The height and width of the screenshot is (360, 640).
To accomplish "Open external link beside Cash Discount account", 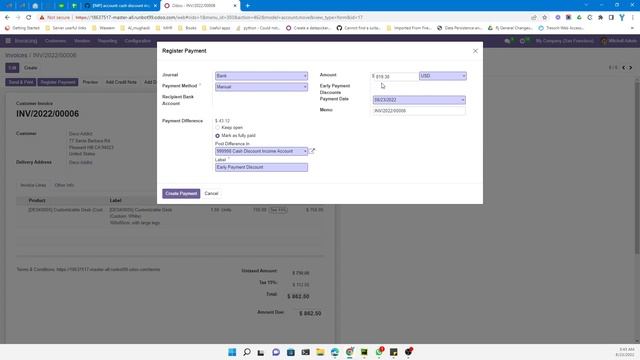I will tap(312, 151).
